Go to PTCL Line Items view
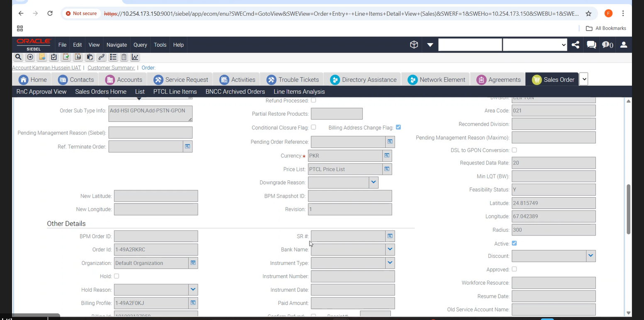The width and height of the screenshot is (644, 320). [175, 92]
